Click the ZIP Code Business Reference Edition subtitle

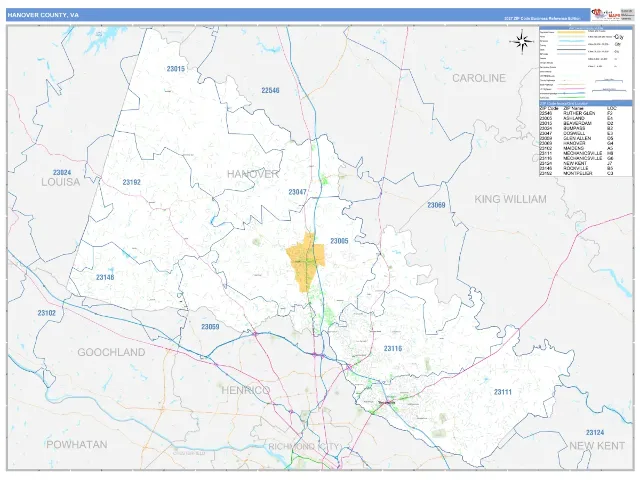pyautogui.click(x=542, y=18)
